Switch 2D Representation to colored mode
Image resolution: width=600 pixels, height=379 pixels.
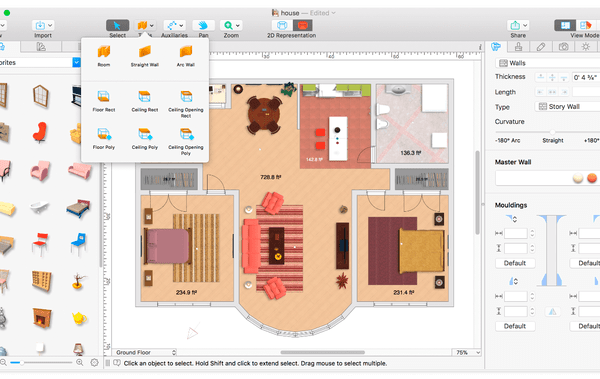click(x=302, y=26)
